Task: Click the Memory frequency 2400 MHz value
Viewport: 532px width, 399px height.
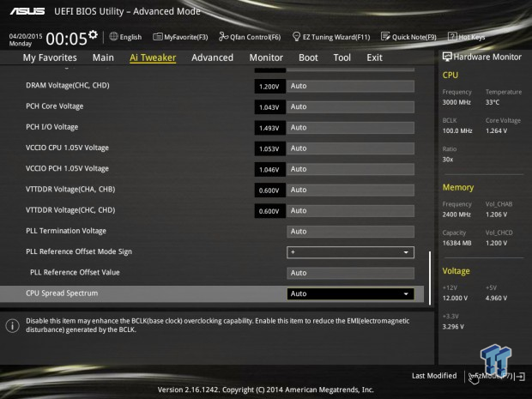Action: [x=456, y=215]
